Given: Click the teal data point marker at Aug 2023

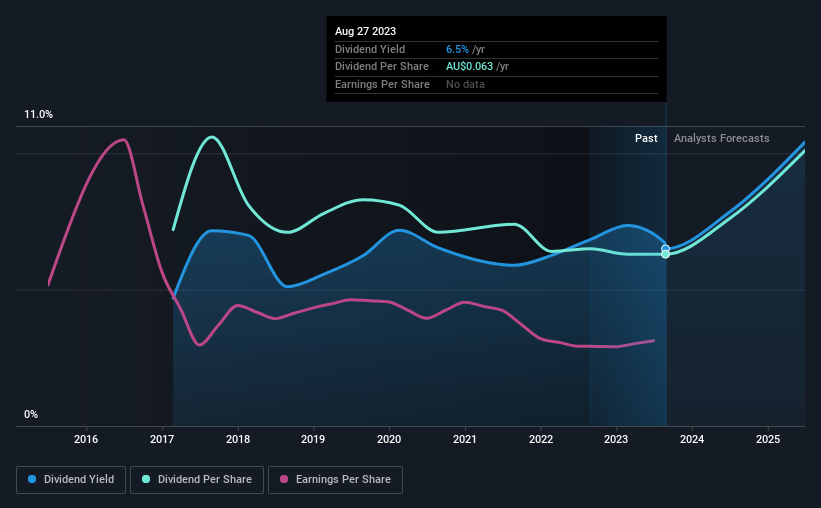Looking at the screenshot, I should coord(665,255).
